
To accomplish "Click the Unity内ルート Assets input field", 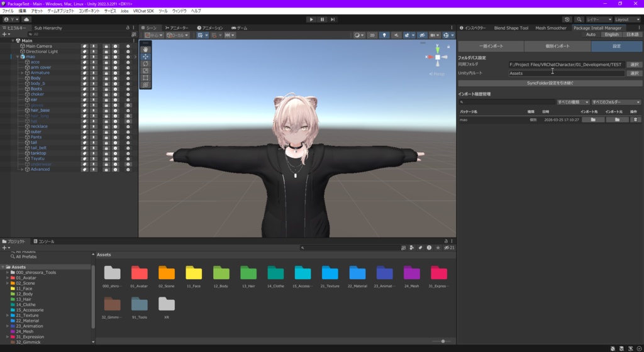I will coord(567,73).
